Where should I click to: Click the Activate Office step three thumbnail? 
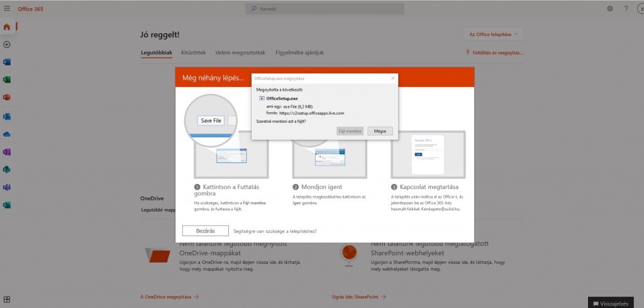(428, 154)
